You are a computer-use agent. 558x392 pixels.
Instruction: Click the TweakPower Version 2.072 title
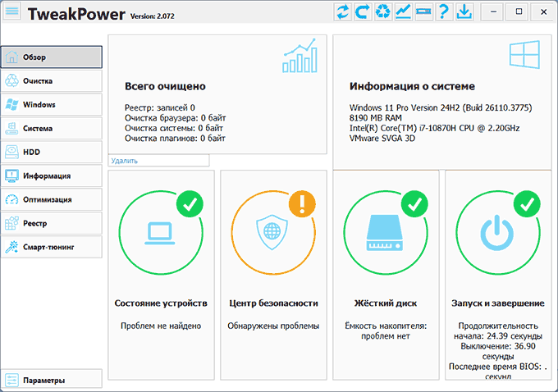[101, 14]
